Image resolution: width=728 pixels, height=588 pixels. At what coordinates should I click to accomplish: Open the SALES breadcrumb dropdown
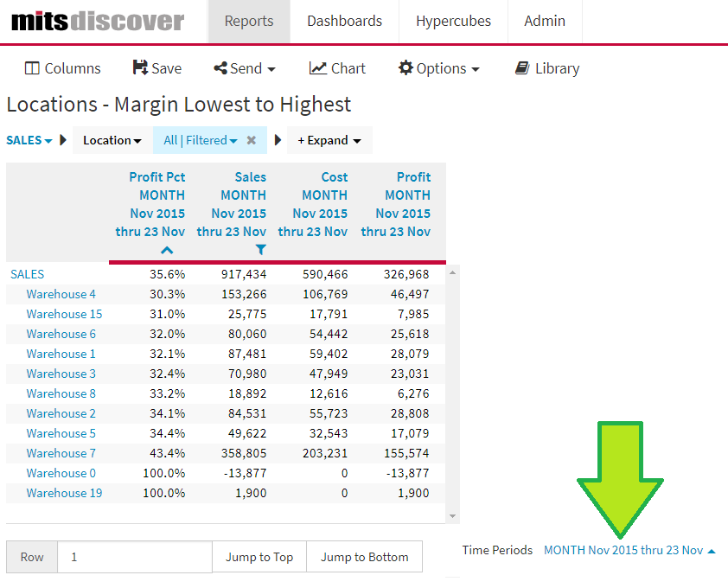(x=29, y=140)
